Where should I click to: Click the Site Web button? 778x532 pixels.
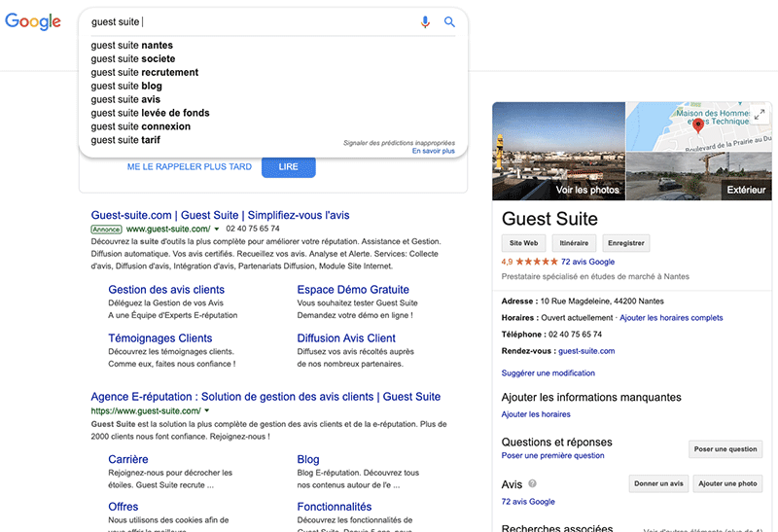pos(523,243)
